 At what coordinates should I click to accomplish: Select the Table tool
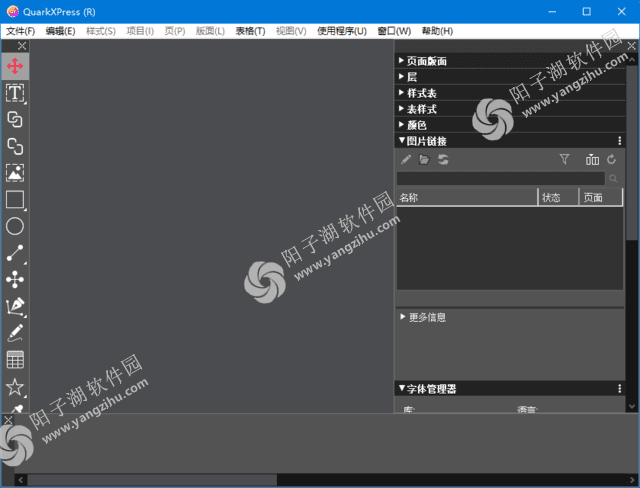(x=15, y=360)
